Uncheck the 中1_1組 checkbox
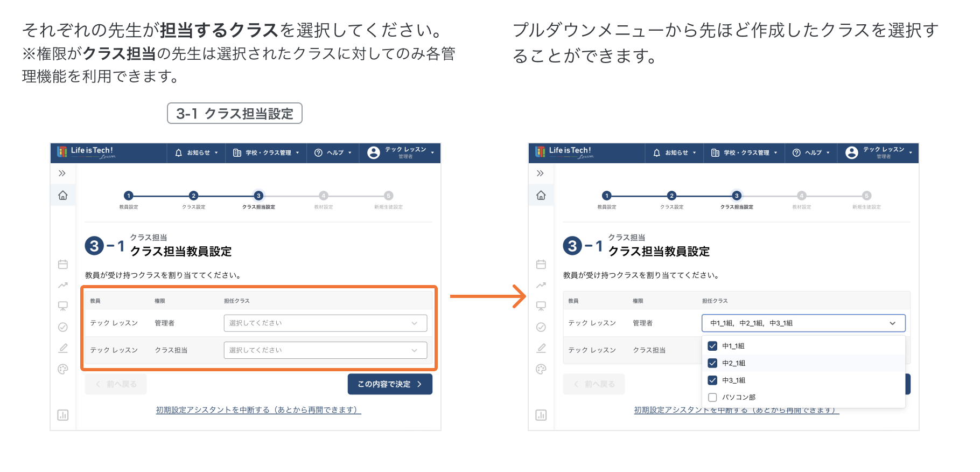The height and width of the screenshot is (472, 980). point(712,346)
